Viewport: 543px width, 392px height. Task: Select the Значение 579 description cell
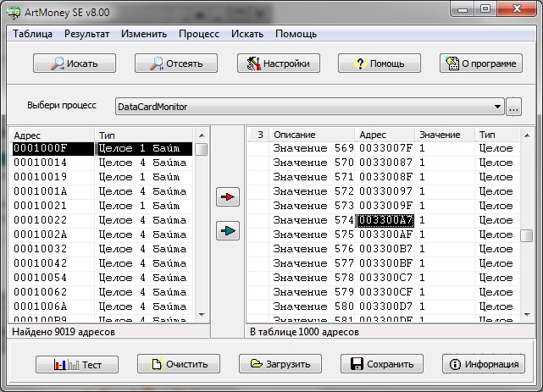tap(313, 292)
